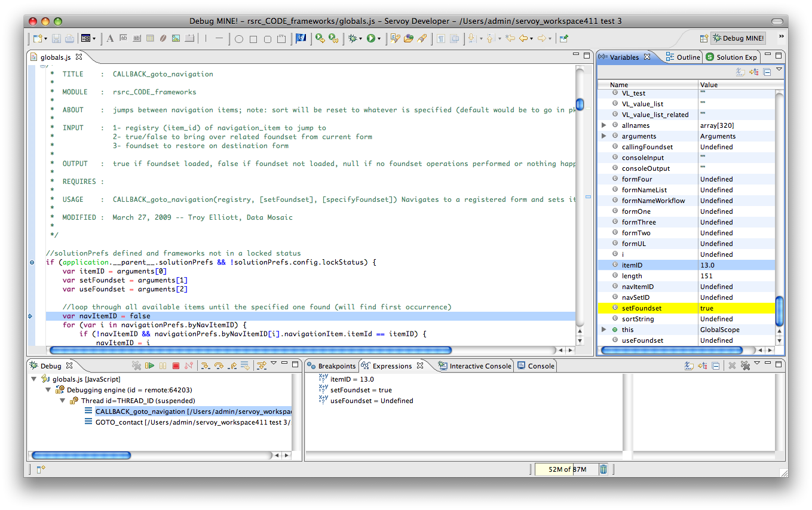Select the circle shape tool
812x510 pixels.
click(239, 39)
